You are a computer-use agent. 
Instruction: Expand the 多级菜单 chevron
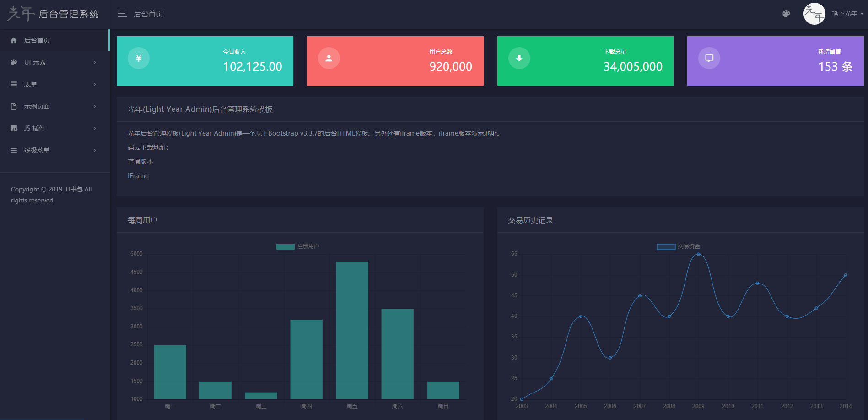[95, 150]
